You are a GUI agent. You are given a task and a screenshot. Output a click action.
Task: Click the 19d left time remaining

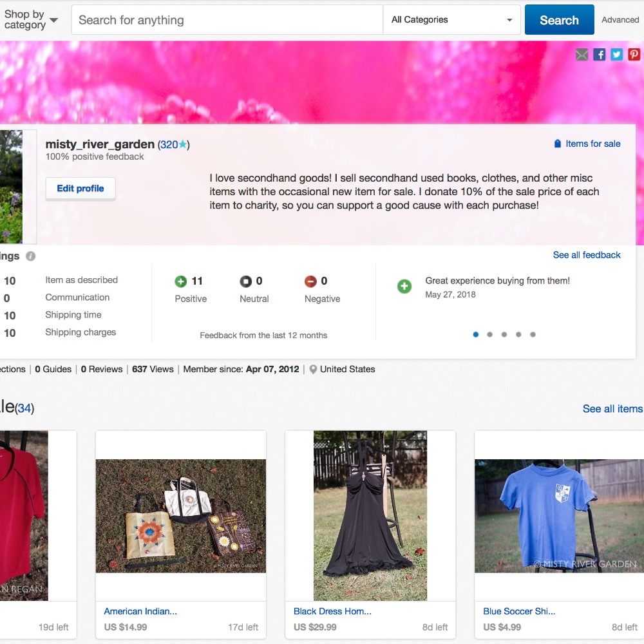pyautogui.click(x=53, y=627)
